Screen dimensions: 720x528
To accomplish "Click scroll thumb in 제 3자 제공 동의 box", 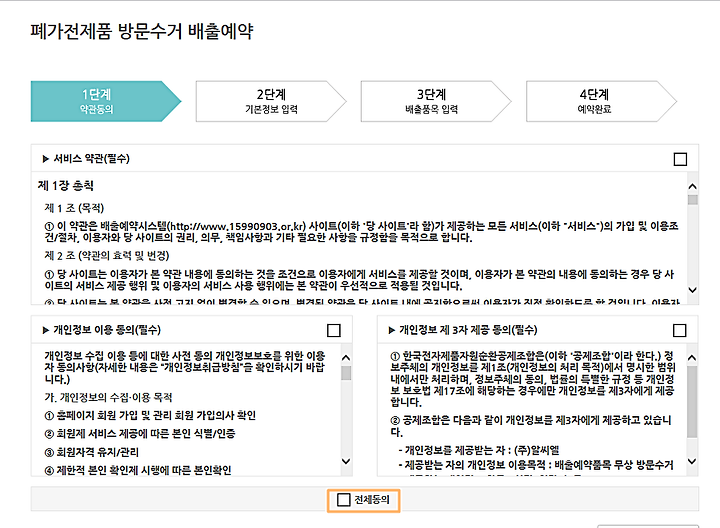I will pos(692,401).
